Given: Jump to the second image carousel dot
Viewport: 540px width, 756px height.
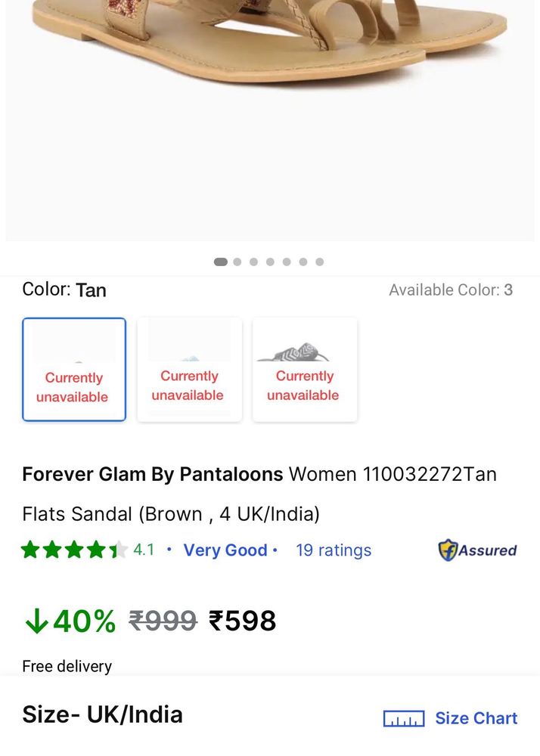Looking at the screenshot, I should point(237,262).
